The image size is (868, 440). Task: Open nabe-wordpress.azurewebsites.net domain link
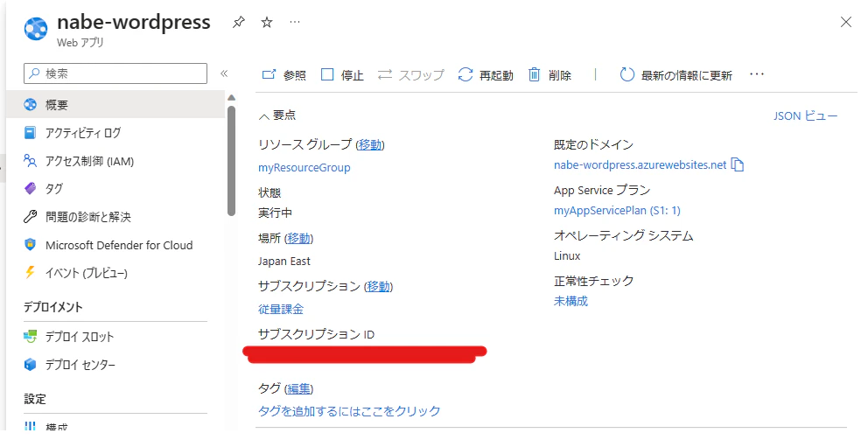click(x=640, y=165)
